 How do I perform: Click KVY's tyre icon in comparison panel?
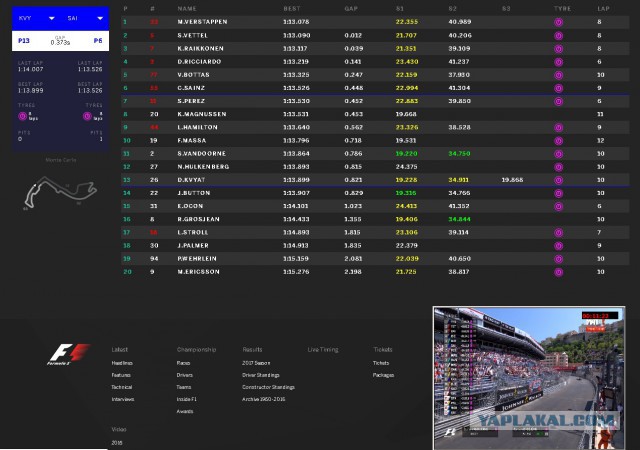22,116
